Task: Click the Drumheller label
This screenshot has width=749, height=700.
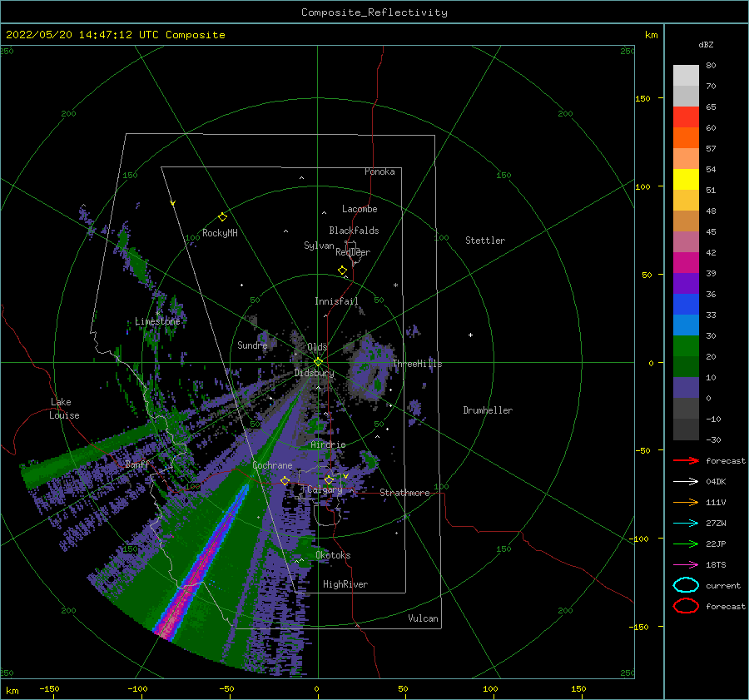Action: (x=488, y=410)
